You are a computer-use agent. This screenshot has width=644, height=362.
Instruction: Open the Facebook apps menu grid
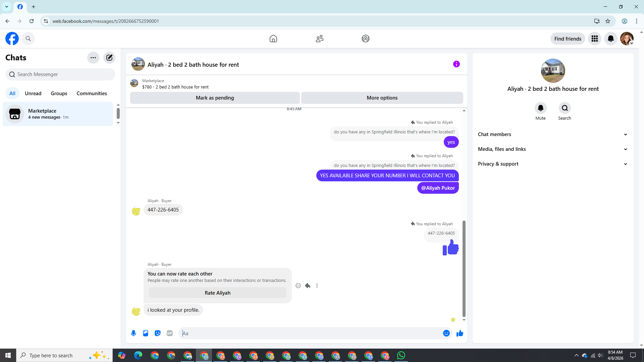coord(595,39)
